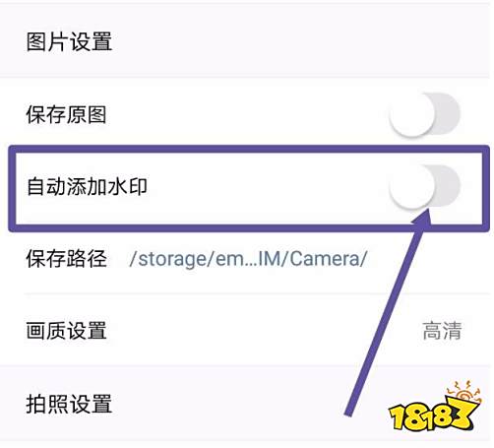Toggle the 保存原图 switch
The image size is (494, 448).
pos(425,114)
